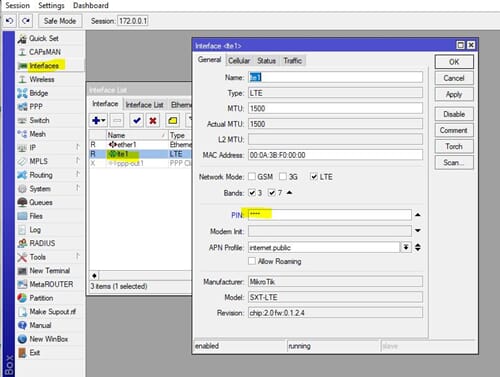Image resolution: width=500 pixels, height=377 pixels.
Task: Select Exit in the sidebar
Action: 34,353
